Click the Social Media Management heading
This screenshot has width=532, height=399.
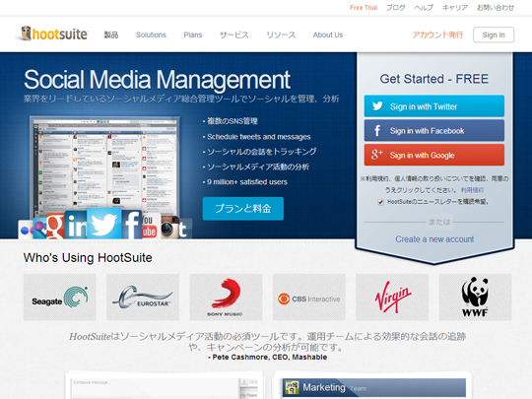tap(157, 80)
